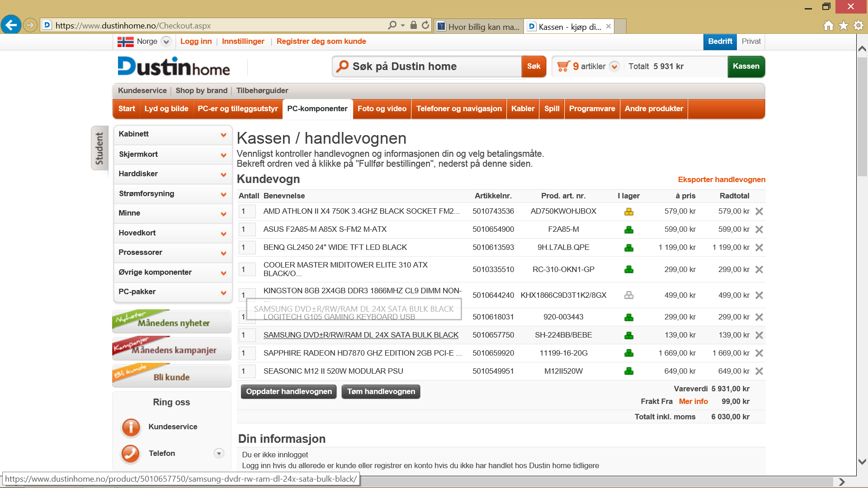Click Registrer deg som kunde

(321, 42)
